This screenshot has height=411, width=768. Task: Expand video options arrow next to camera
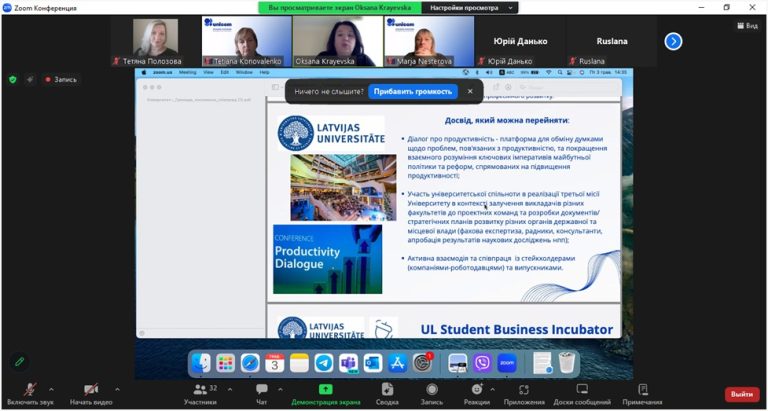(x=117, y=390)
